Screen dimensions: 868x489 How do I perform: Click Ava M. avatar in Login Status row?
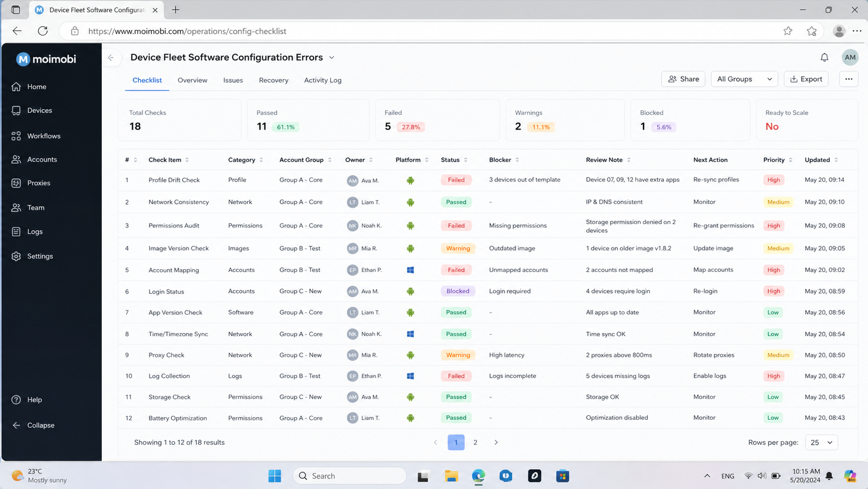(x=352, y=292)
